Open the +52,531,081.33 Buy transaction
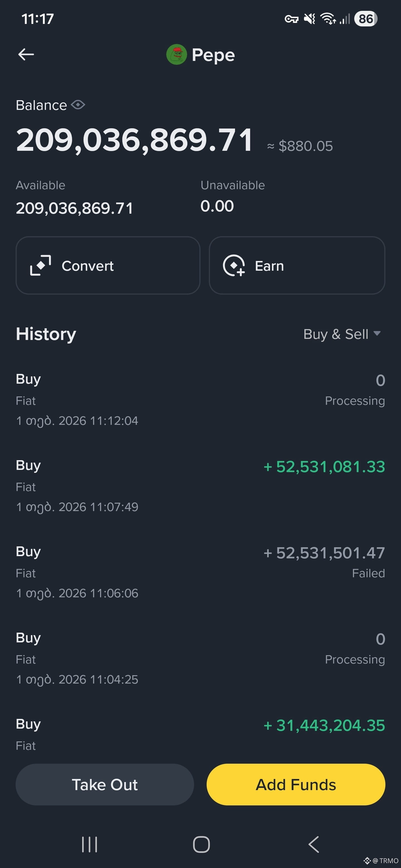 [200, 486]
